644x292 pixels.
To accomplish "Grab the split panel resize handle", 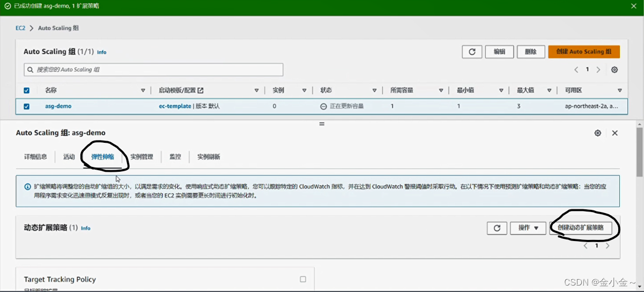I will point(322,124).
